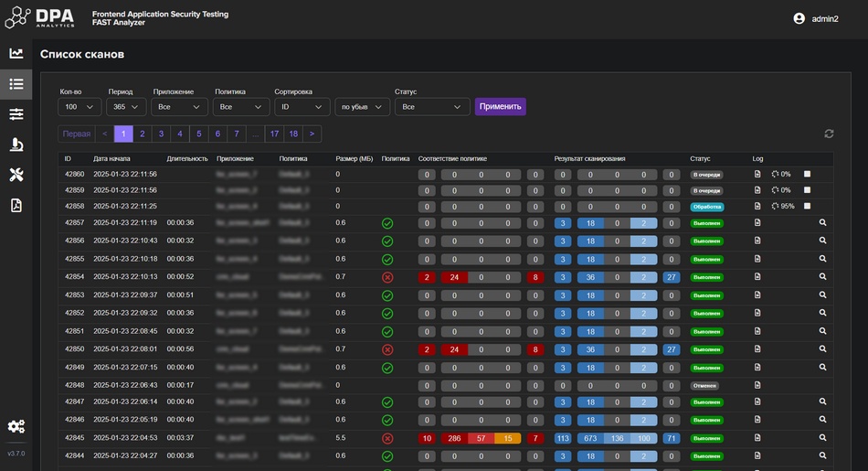This screenshot has height=471, width=868.
Task: Click the white square box for scan 42860
Action: pyautogui.click(x=807, y=174)
